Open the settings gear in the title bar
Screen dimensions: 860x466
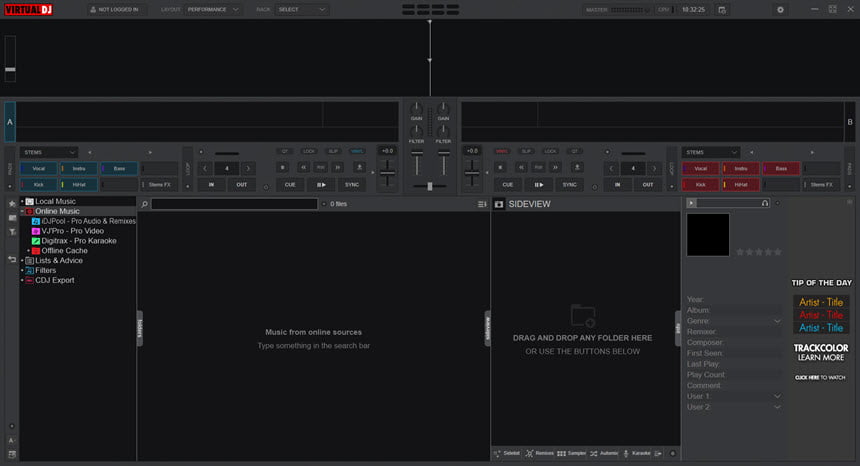[780, 10]
